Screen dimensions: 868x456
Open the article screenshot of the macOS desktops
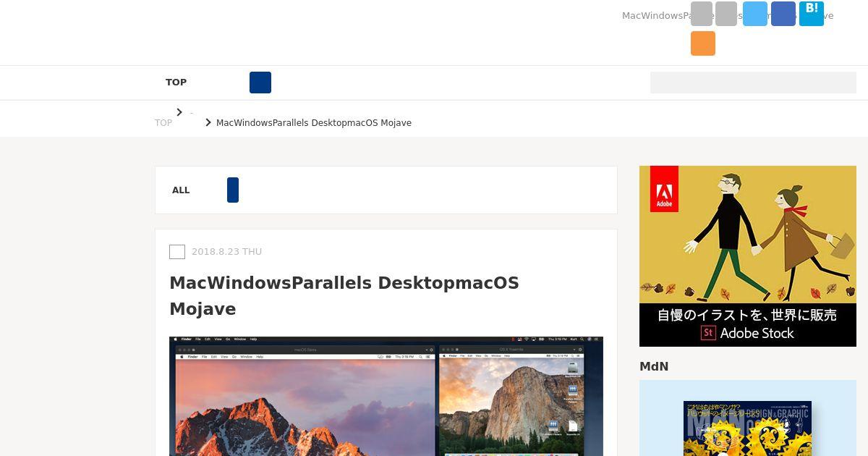pos(386,396)
